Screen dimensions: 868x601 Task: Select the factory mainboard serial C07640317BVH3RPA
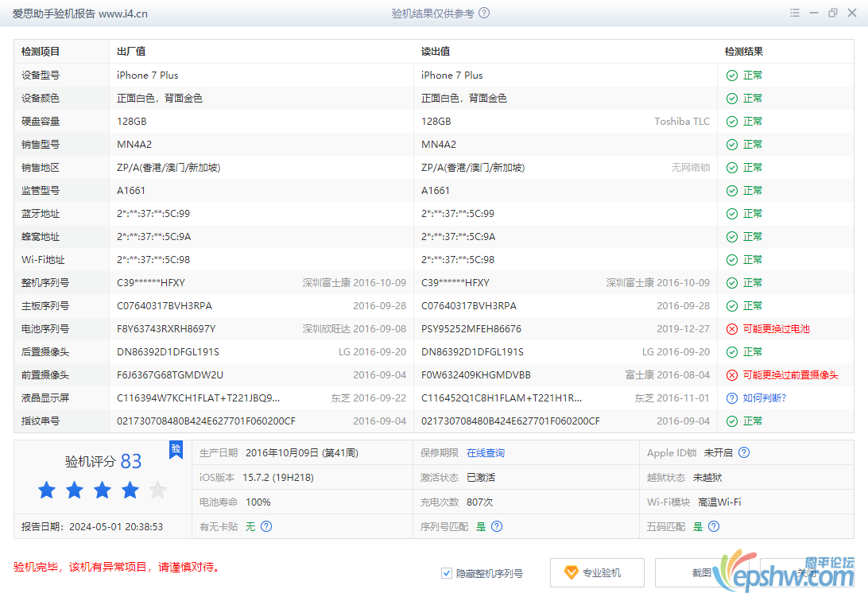click(x=165, y=306)
